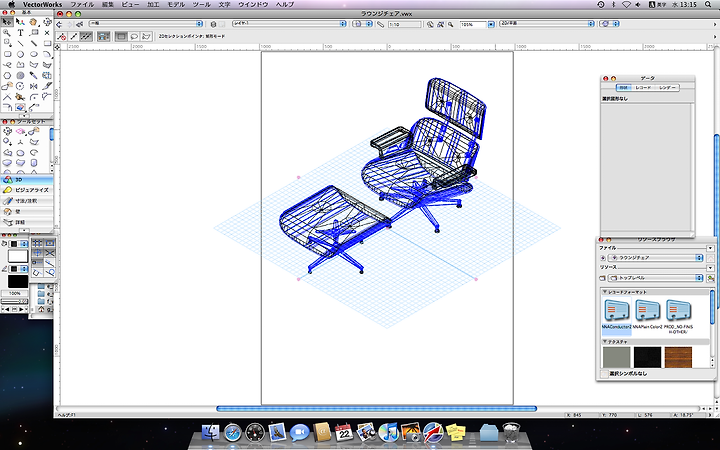Open the ファイル menu
Viewport: 720px width, 450px height.
82,5
